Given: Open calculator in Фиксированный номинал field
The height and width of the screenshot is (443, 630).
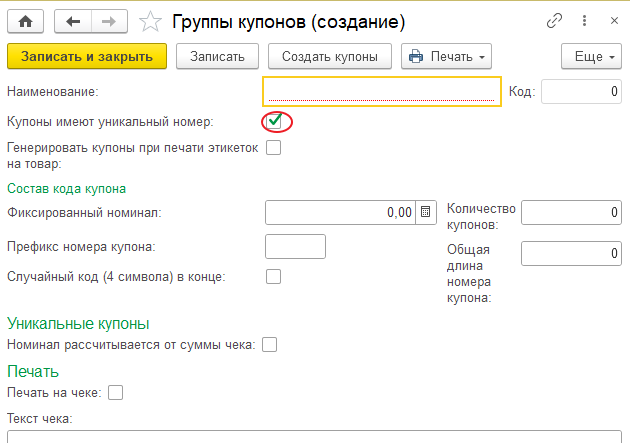Looking at the screenshot, I should point(426,212).
